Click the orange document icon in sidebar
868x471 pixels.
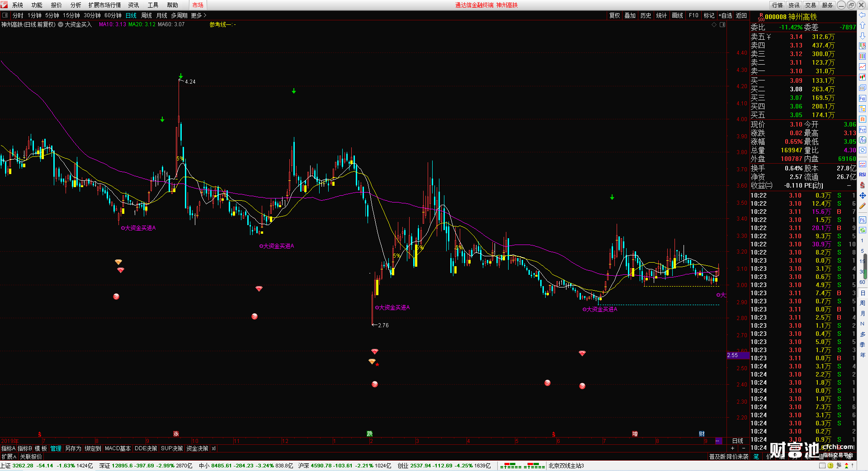click(x=862, y=119)
